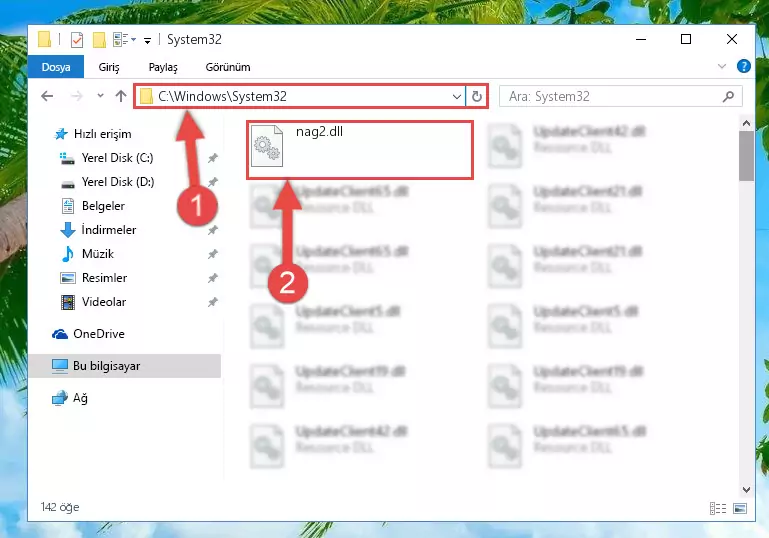The height and width of the screenshot is (538, 769).
Task: Click pin icon beside Yerel Disk (C:)
Action: (x=212, y=158)
